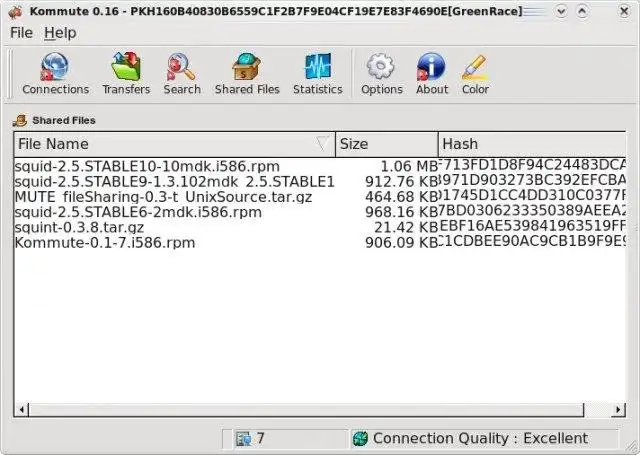Open the Connections view
Viewport: 640px width, 455px height.
(56, 74)
